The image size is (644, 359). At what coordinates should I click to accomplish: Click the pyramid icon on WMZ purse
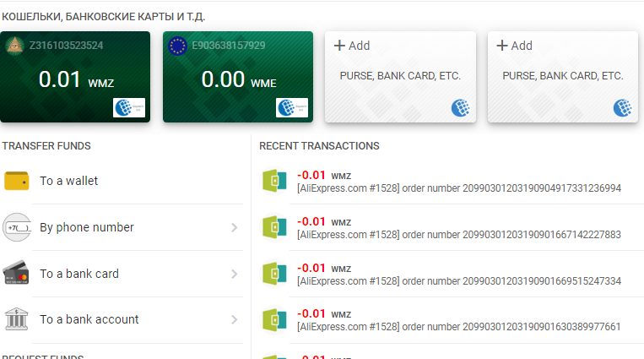[15, 46]
